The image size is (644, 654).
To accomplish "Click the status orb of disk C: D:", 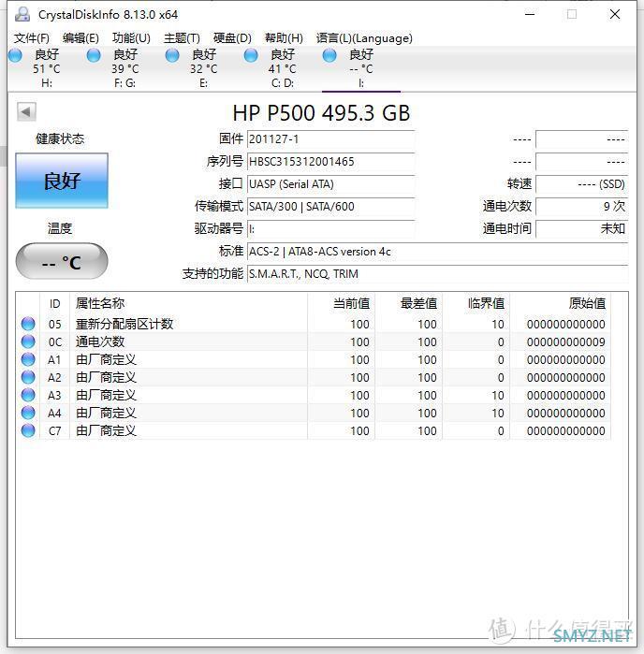I will tap(251, 55).
